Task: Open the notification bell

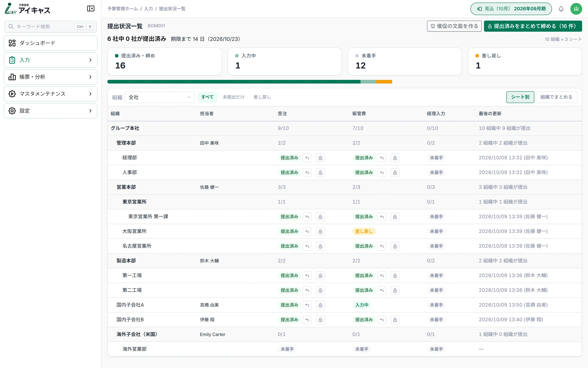Action: click(561, 9)
